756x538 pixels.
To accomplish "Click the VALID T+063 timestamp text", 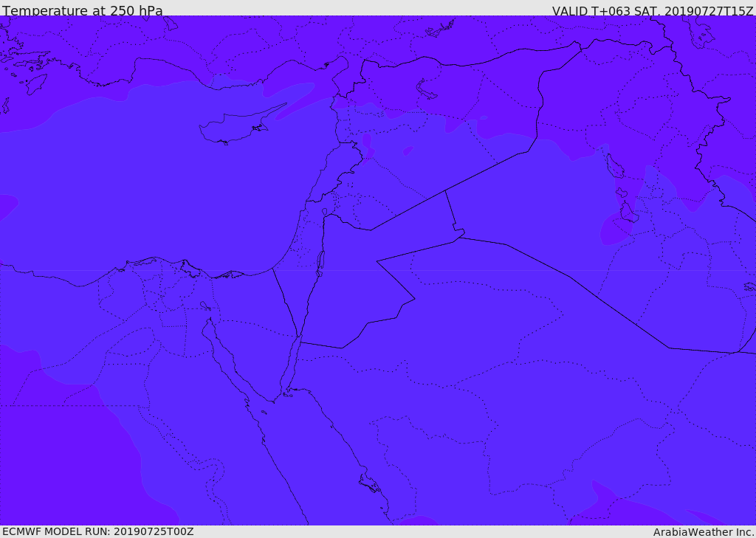I will (653, 10).
